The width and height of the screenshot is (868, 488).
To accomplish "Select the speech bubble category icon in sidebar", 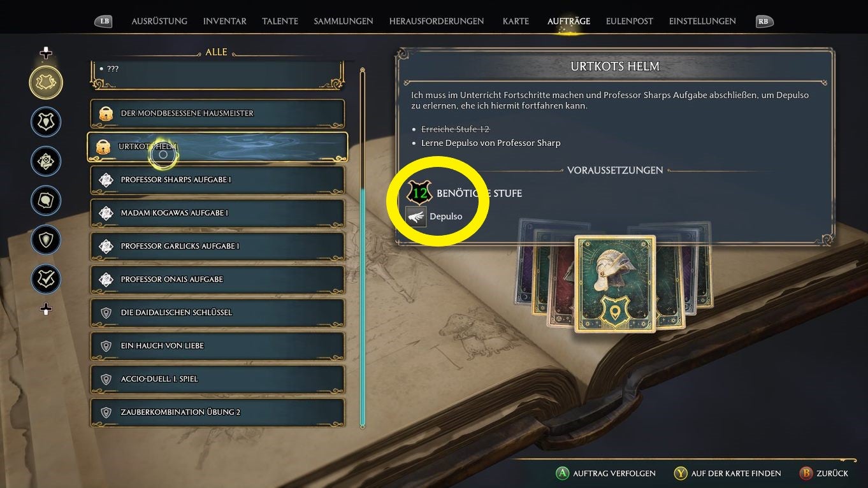I will coord(46,201).
